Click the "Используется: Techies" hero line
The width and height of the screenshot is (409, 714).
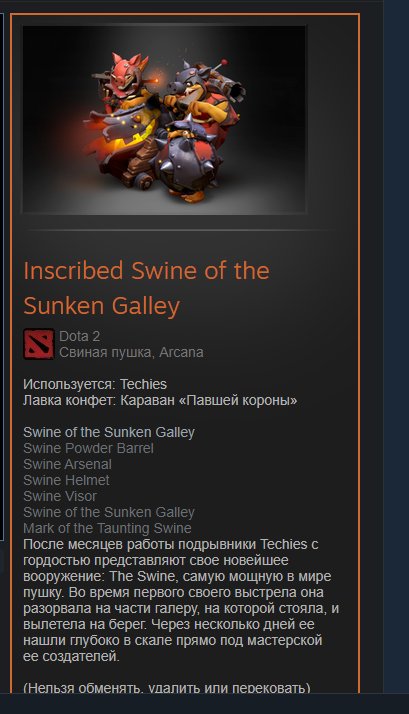pyautogui.click(x=95, y=384)
